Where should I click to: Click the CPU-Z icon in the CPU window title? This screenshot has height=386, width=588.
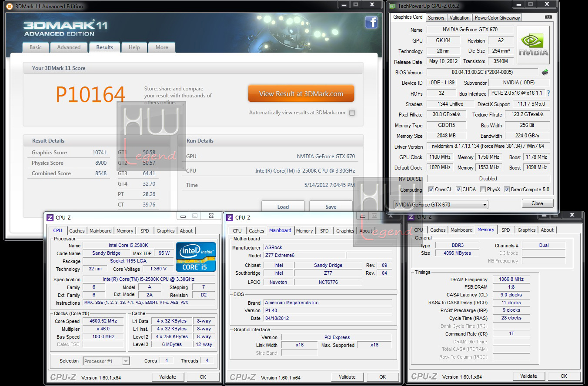[x=50, y=217]
